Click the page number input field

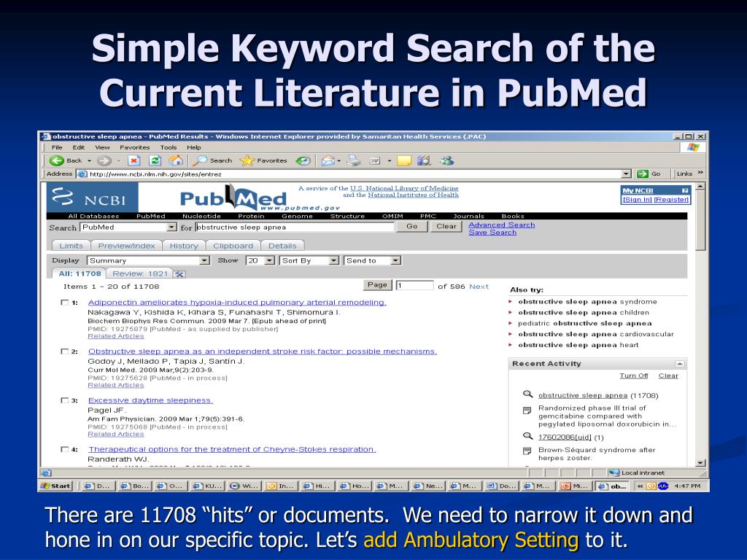(414, 286)
